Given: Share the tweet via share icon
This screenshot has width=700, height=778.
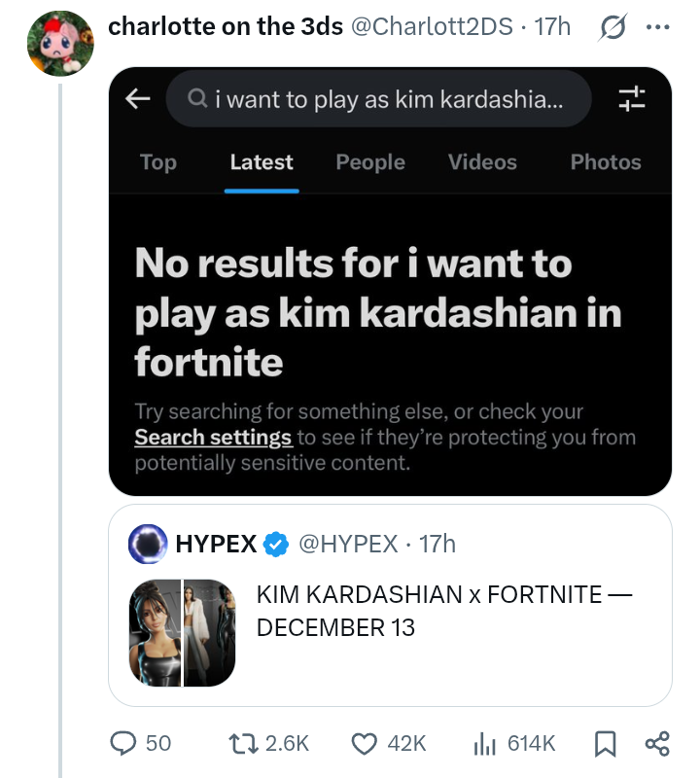Looking at the screenshot, I should click(x=657, y=744).
